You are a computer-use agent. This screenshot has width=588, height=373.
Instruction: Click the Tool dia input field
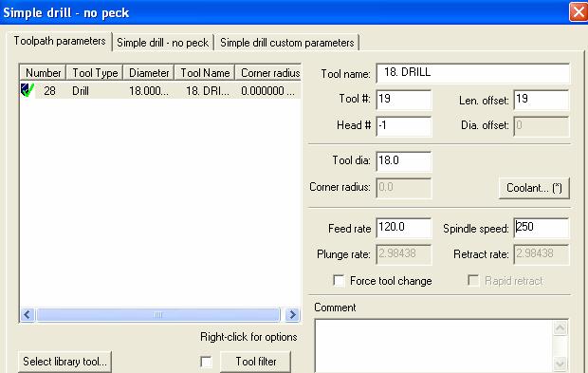click(403, 161)
